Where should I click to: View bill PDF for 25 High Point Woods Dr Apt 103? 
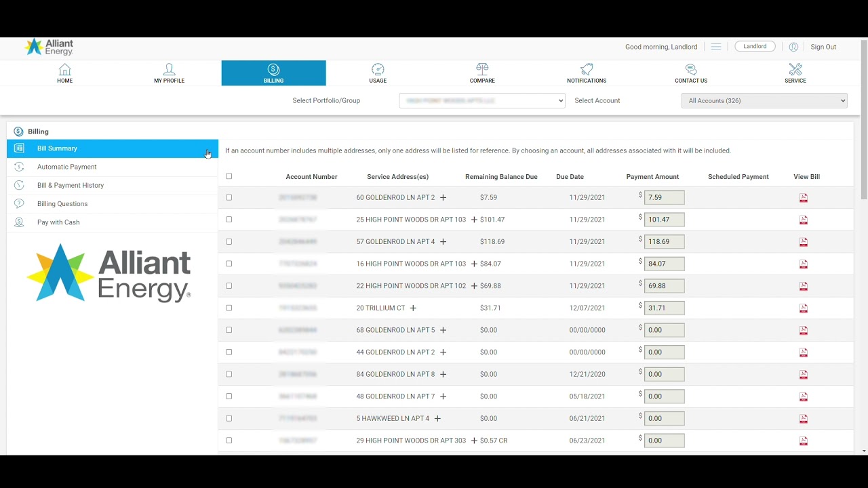click(804, 220)
